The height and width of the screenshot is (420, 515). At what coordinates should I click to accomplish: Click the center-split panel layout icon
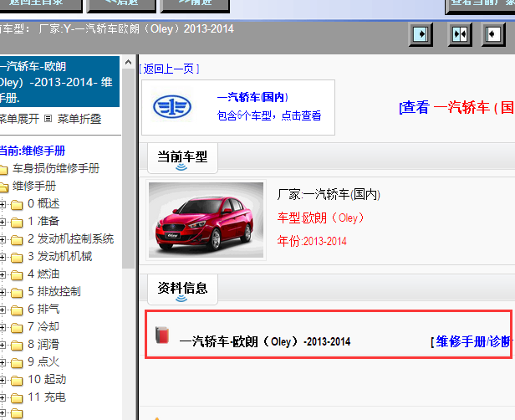coord(460,34)
